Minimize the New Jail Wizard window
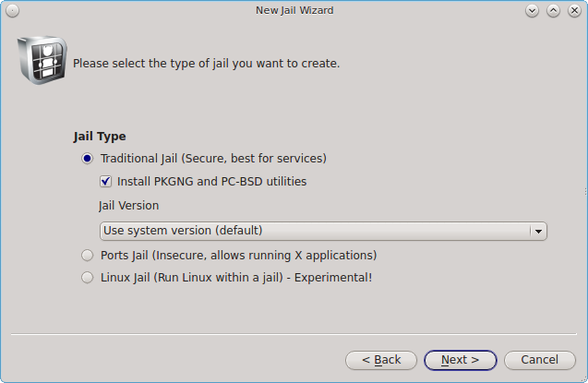The width and height of the screenshot is (588, 383). point(532,10)
